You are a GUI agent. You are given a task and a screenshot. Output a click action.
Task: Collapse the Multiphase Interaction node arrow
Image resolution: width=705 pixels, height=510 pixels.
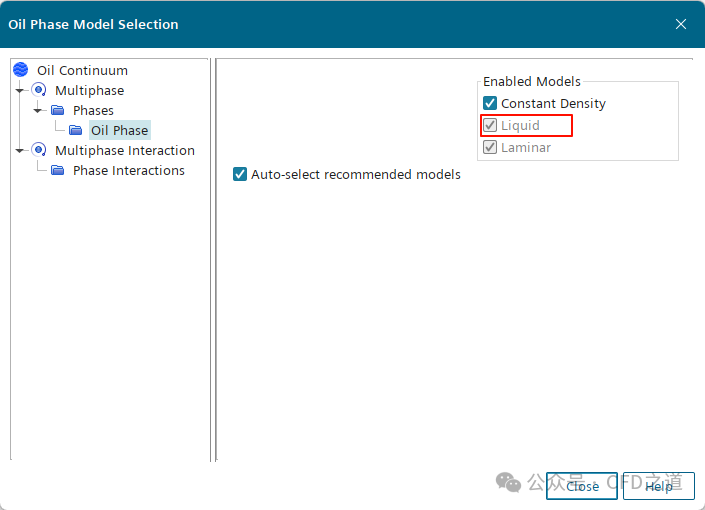pyautogui.click(x=20, y=150)
